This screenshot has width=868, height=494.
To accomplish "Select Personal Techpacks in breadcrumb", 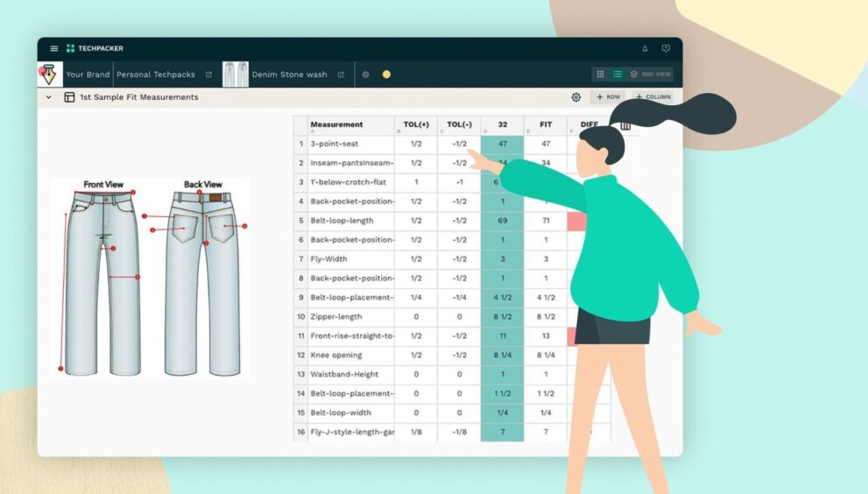I will click(156, 74).
